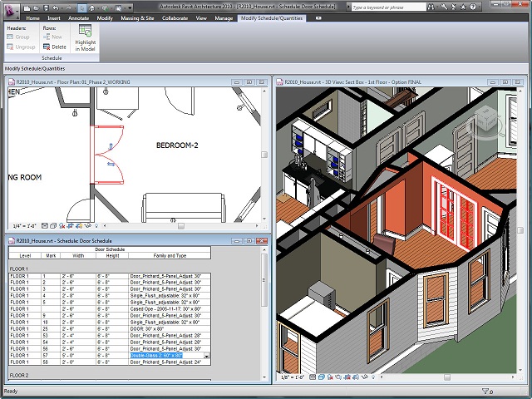Viewport: 532px width, 399px height.
Task: Click the binoculars search icon in title bar
Action: tap(431, 7)
